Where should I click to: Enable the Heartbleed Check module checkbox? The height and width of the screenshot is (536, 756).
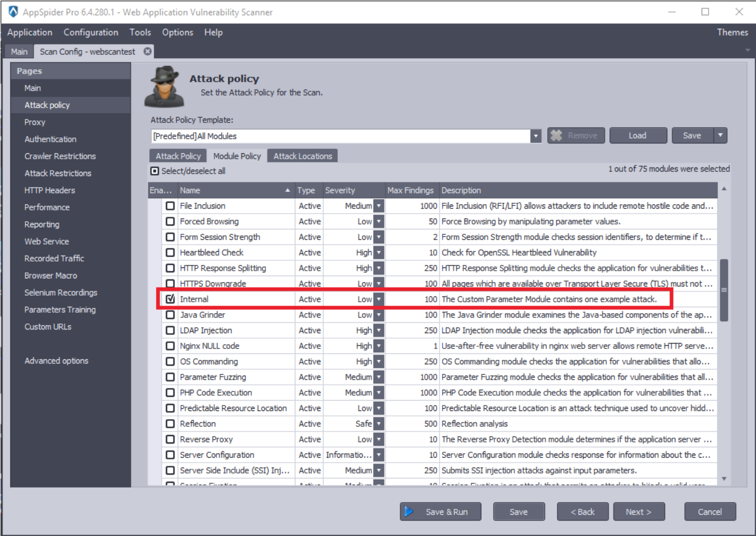(170, 253)
